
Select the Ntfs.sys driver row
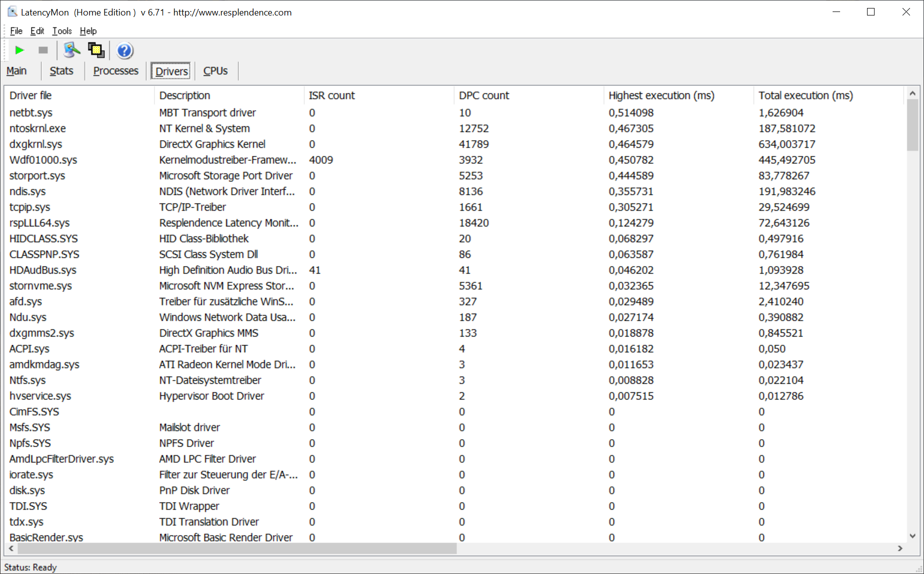[456, 380]
